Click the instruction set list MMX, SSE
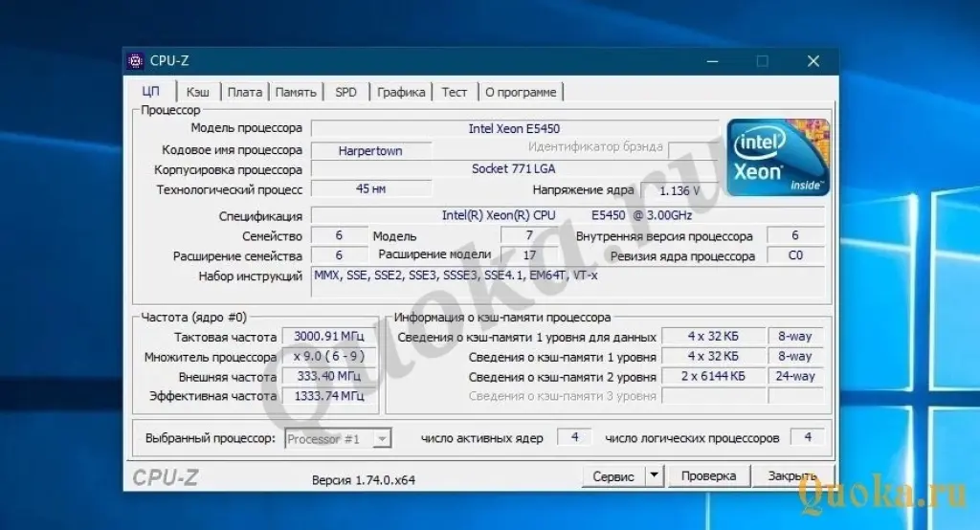Viewport: 980px width, 530px height. pos(568,282)
